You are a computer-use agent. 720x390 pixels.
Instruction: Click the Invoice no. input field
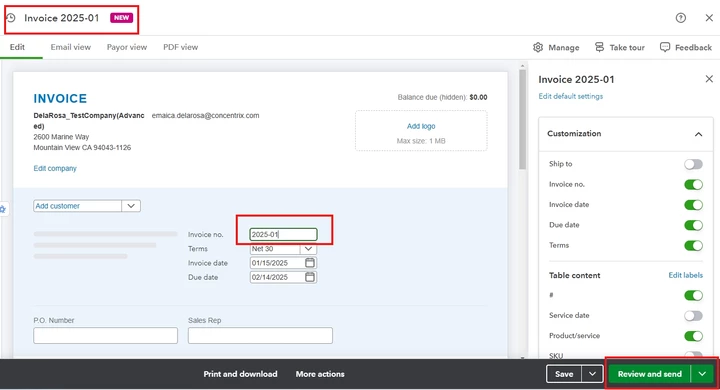pyautogui.click(x=283, y=234)
